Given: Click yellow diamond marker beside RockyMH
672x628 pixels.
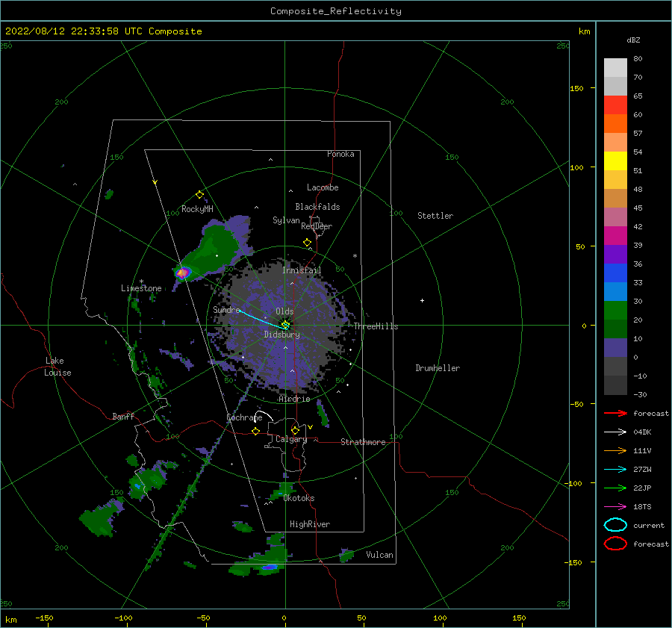Looking at the screenshot, I should 199,195.
